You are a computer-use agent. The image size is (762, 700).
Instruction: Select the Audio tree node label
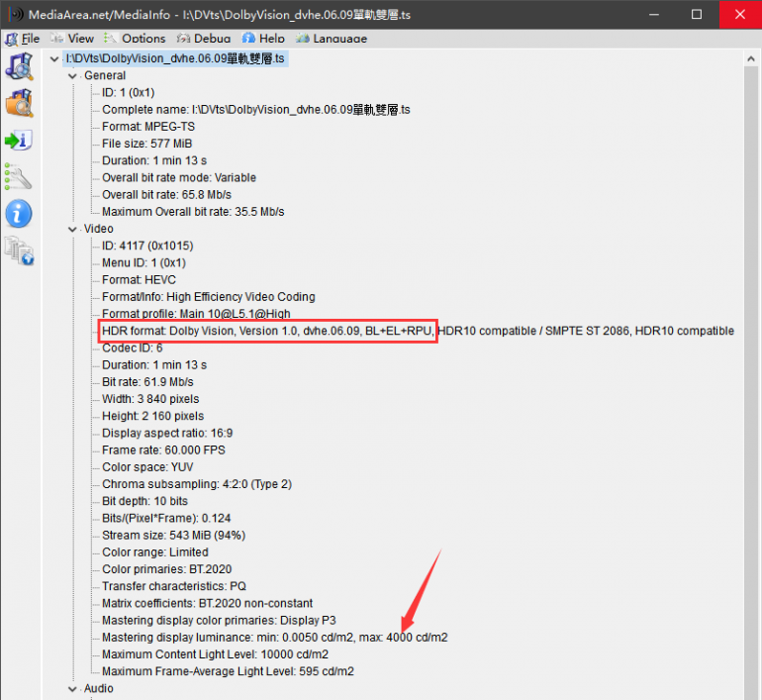click(x=99, y=688)
